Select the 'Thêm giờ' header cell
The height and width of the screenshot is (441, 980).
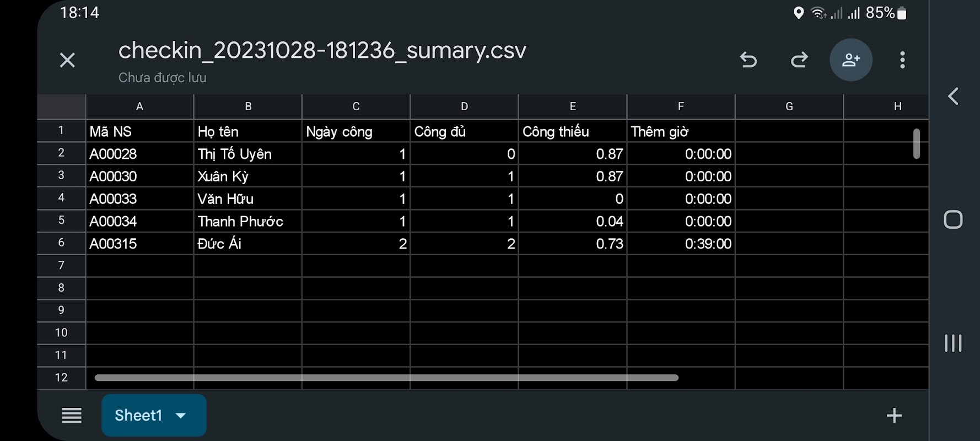click(681, 131)
